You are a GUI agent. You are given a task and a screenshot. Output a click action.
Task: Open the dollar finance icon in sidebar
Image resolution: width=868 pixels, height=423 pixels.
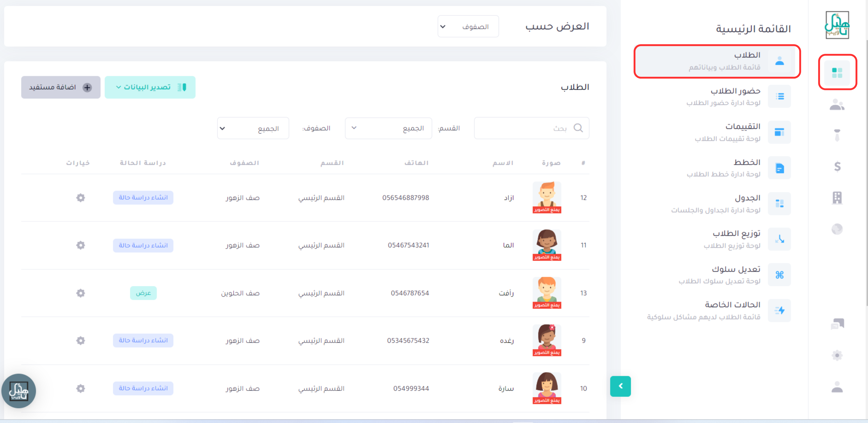pyautogui.click(x=837, y=166)
